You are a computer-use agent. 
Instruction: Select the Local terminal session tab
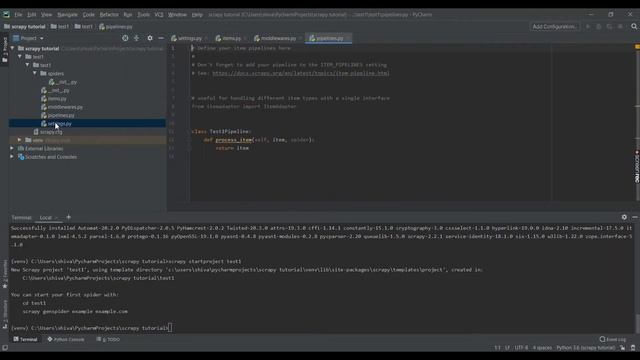coord(48,218)
